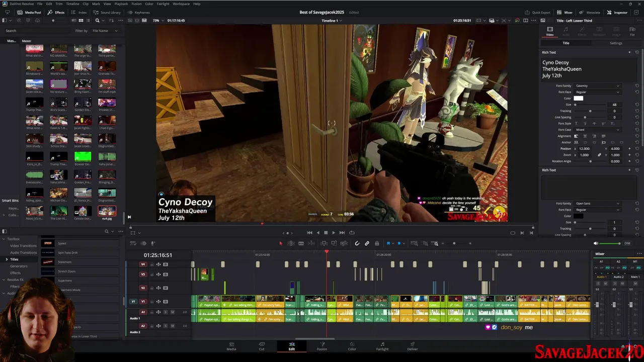This screenshot has height=362, width=644.
Task: Switch Inspector to the File tab
Action: tap(632, 31)
